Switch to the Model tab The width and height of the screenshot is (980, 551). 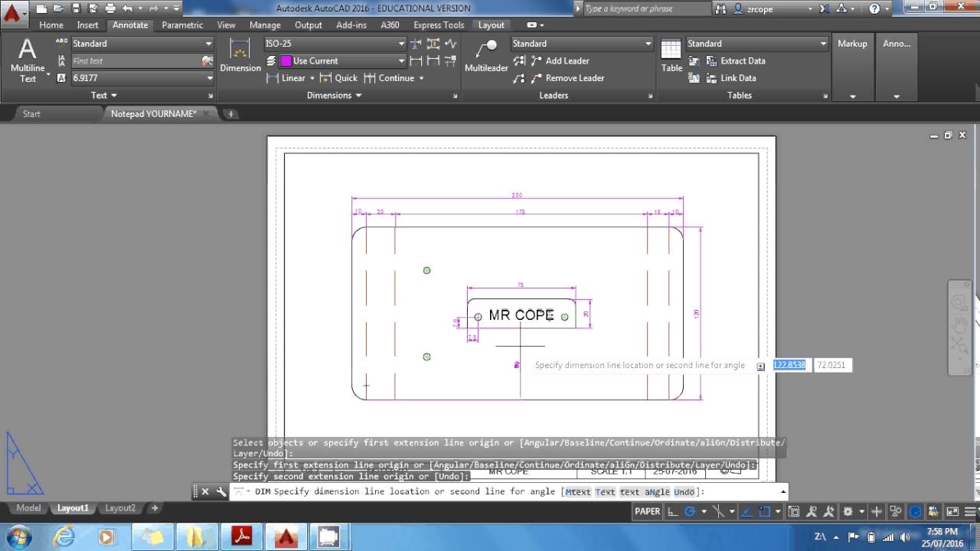tap(28, 508)
